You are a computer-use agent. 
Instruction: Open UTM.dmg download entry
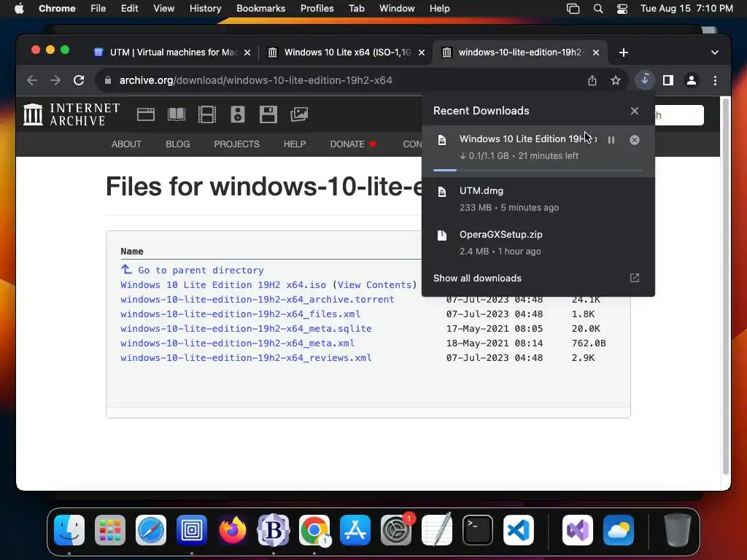tap(538, 199)
